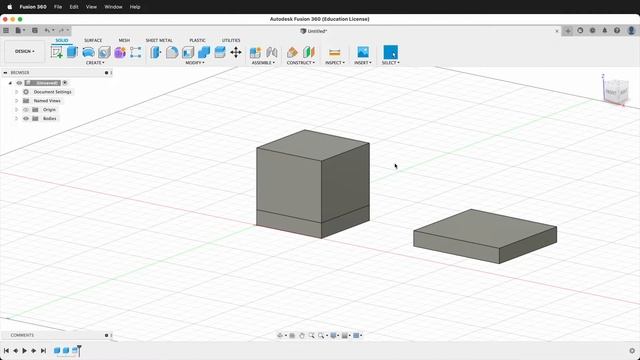Toggle visibility of the Bodies folder

click(26, 119)
